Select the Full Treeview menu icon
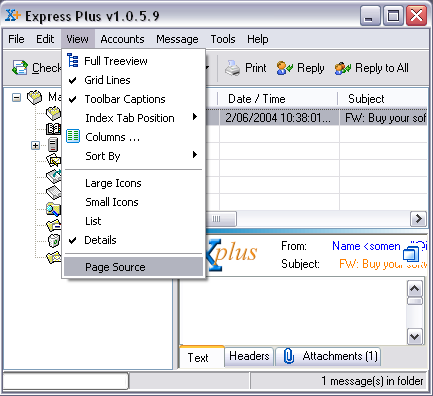This screenshot has width=433, height=396. (73, 61)
